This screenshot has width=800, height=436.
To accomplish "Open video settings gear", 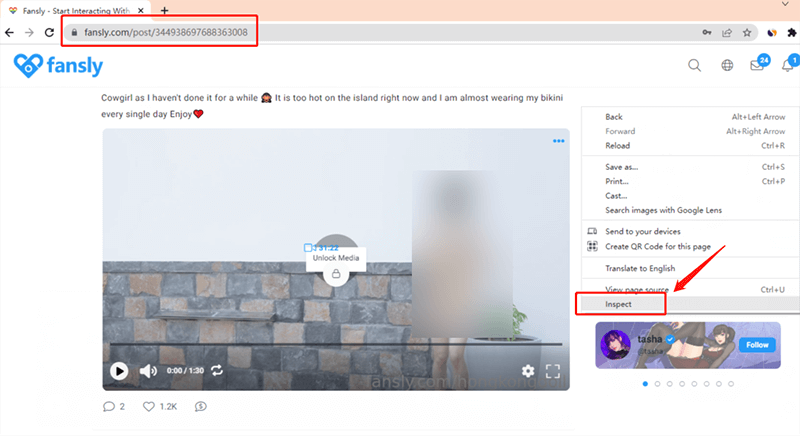I will [x=527, y=371].
